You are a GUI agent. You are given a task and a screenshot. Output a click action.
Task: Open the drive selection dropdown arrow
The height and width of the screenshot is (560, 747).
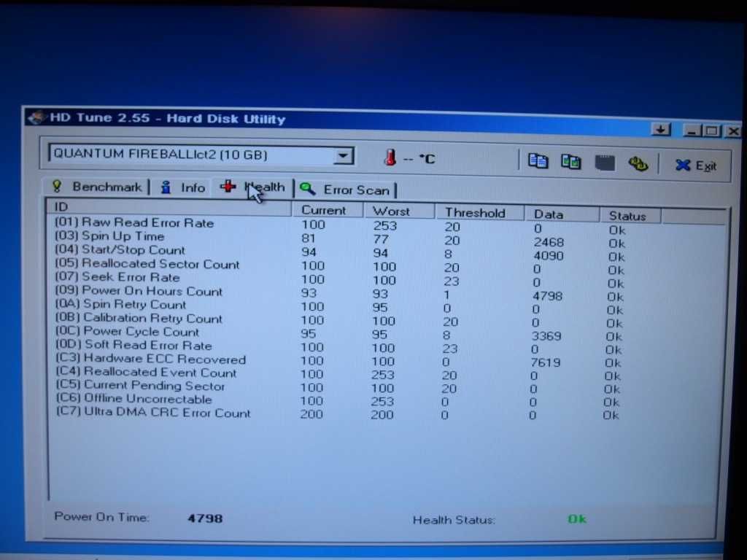pos(343,156)
